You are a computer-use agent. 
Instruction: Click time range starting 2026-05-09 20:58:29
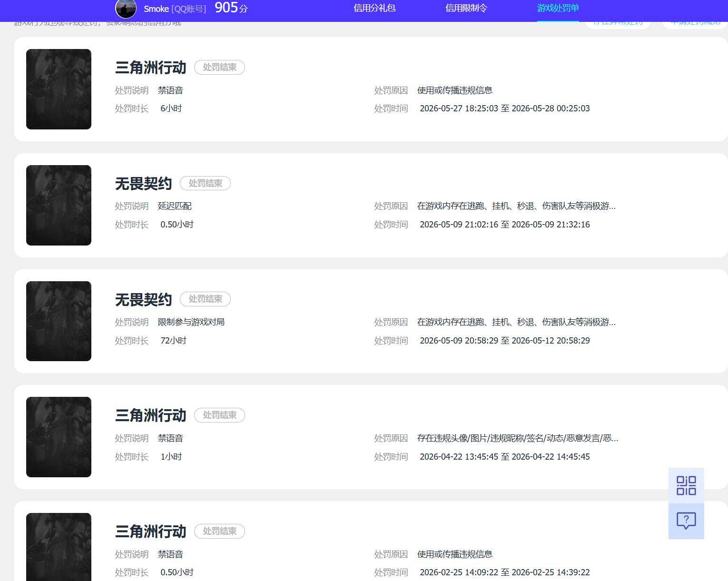[x=505, y=341]
